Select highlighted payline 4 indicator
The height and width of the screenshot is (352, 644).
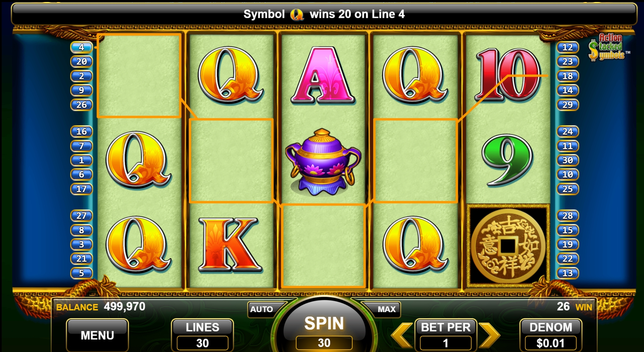(81, 47)
